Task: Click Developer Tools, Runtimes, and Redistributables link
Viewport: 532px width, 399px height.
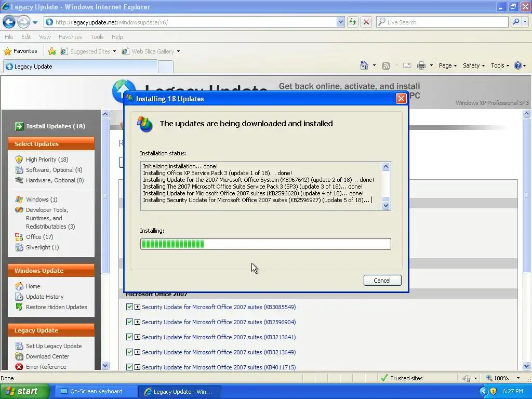Action: tap(50, 218)
